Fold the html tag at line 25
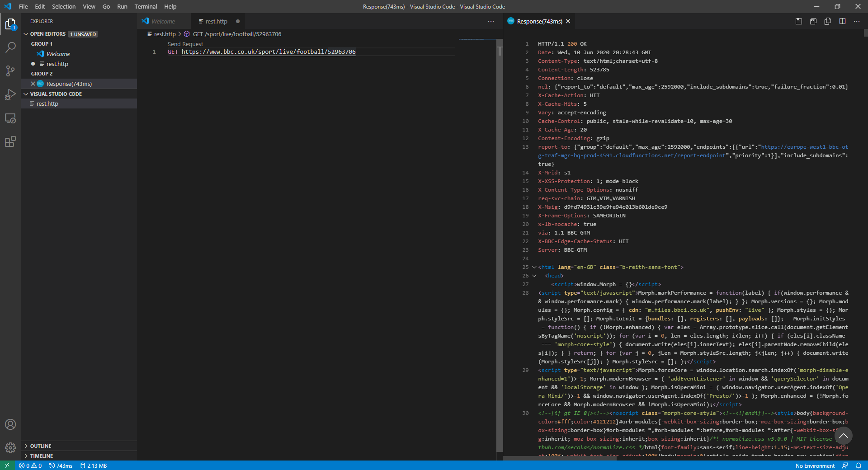This screenshot has width=868, height=470. click(x=534, y=267)
